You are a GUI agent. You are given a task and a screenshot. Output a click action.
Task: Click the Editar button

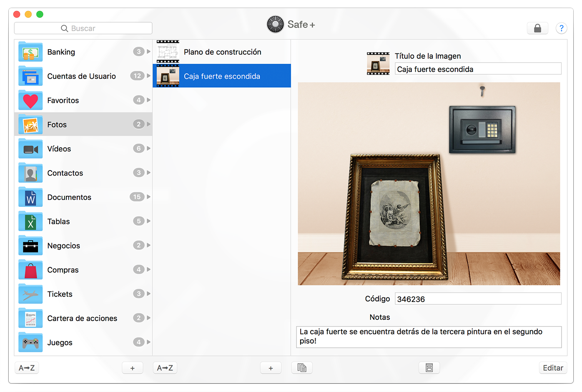[553, 368]
